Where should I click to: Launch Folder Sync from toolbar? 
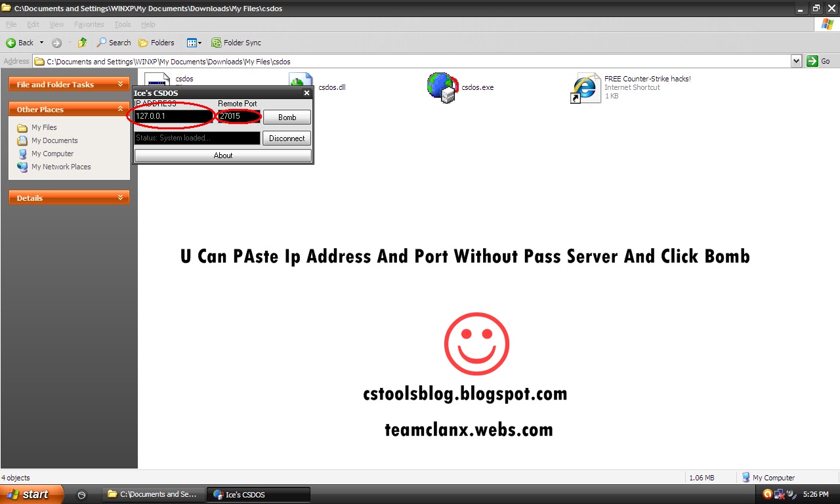[236, 43]
